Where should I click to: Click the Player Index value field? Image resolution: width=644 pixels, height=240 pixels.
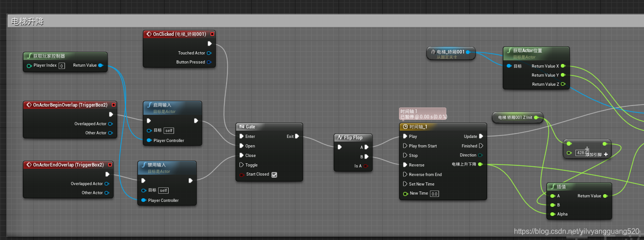coord(62,66)
